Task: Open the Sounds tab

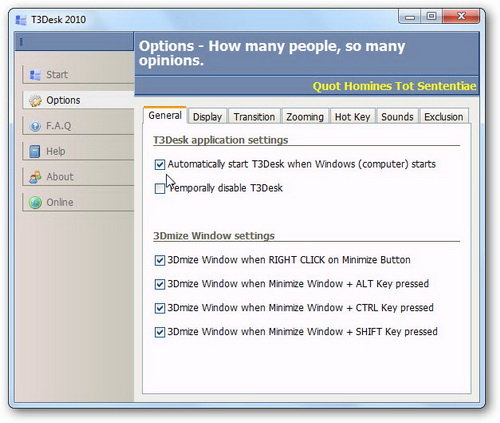Action: click(397, 117)
